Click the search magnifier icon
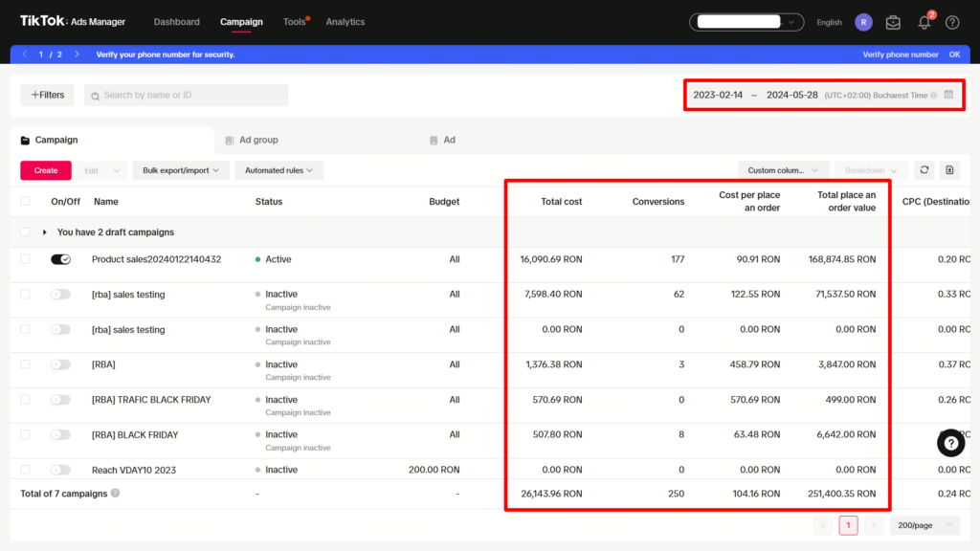Viewport: 980px width, 551px height. coord(95,96)
